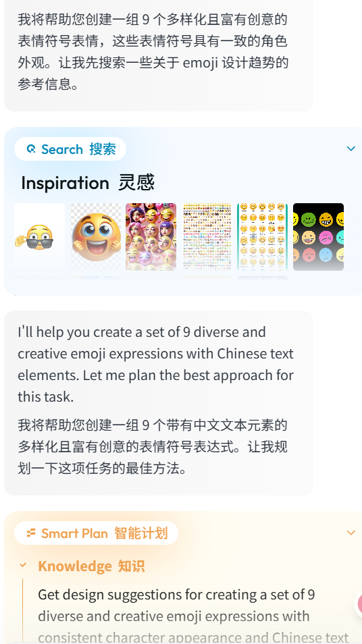Screen dimensions: 362x644
Task: Click the Knowledge 知识 heading
Action: tap(91, 566)
